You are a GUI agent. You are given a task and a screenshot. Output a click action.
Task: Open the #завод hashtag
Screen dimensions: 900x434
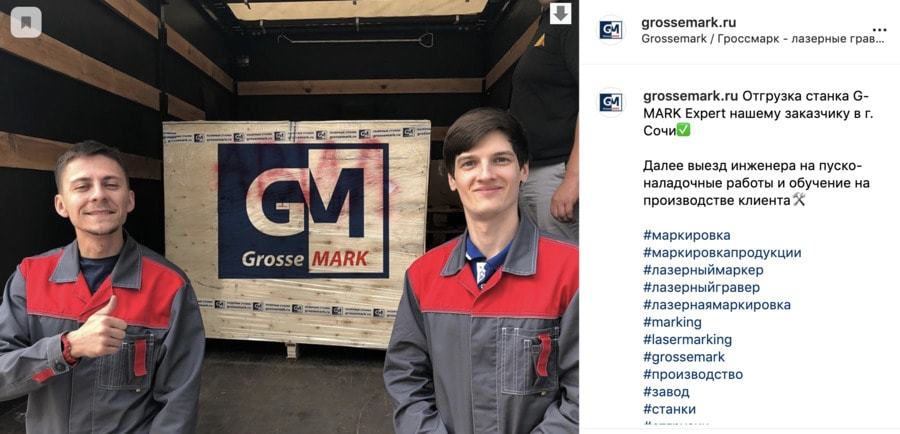click(x=666, y=392)
